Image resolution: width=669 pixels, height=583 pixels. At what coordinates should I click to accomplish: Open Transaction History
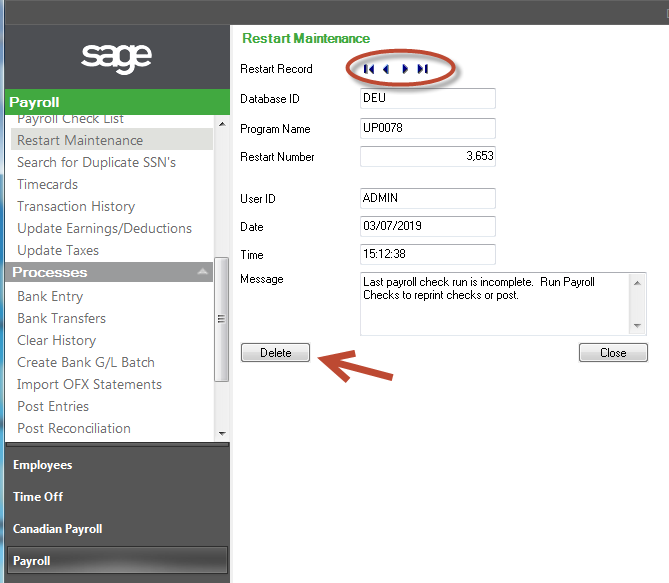[76, 207]
